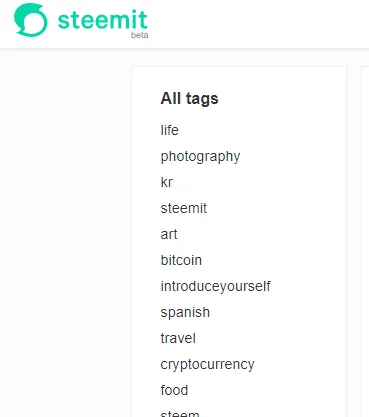This screenshot has height=417, width=369.
Task: Select the spanish tag
Action: pyautogui.click(x=185, y=313)
